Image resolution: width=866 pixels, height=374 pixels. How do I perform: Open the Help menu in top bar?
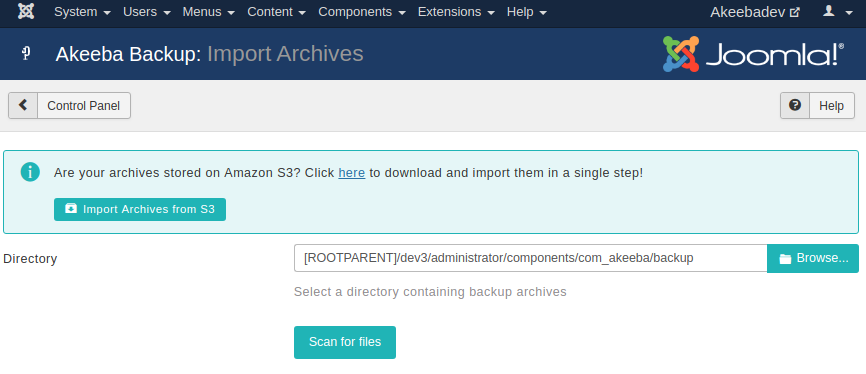point(526,12)
